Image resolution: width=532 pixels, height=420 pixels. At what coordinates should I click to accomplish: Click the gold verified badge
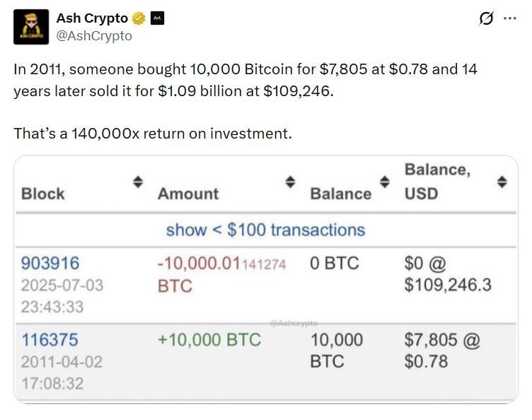pyautogui.click(x=139, y=19)
